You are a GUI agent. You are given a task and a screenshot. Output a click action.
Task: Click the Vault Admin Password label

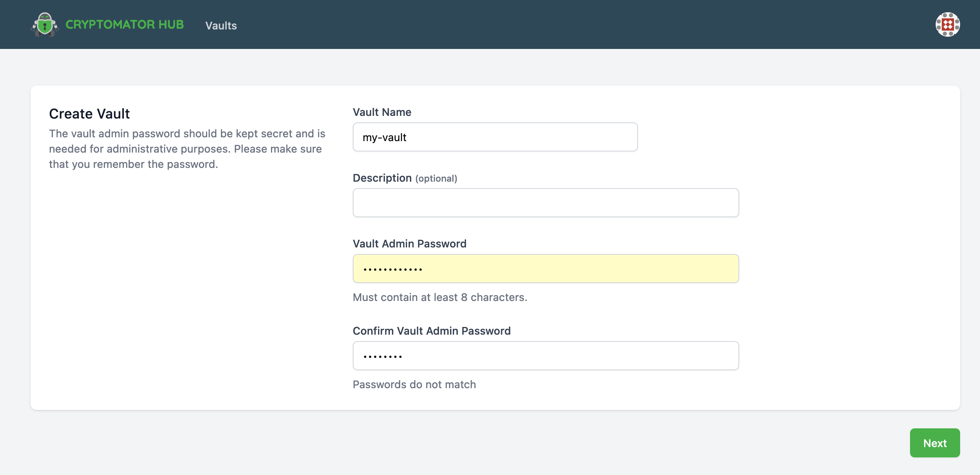pos(409,244)
